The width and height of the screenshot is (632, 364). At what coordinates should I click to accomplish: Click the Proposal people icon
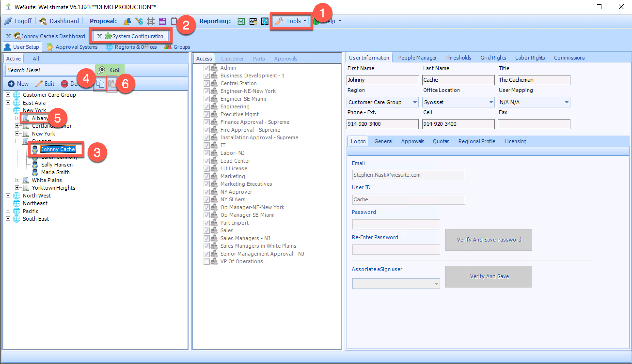[x=127, y=21]
